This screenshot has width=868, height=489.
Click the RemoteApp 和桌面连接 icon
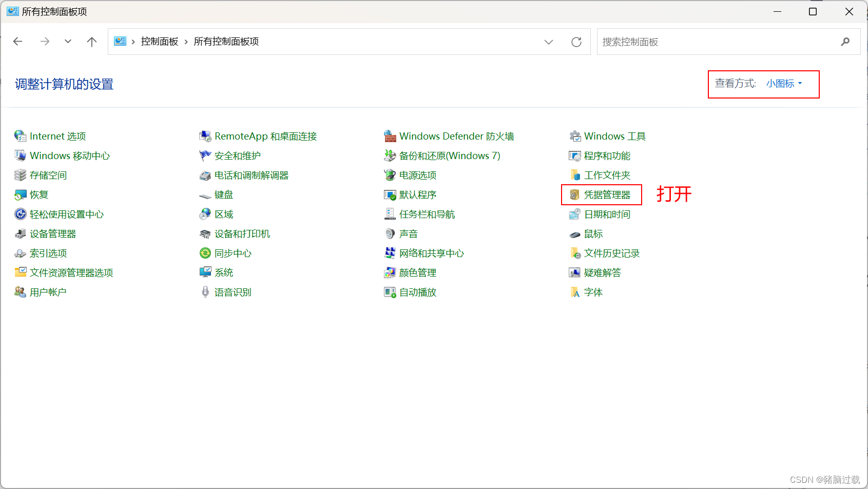(205, 136)
